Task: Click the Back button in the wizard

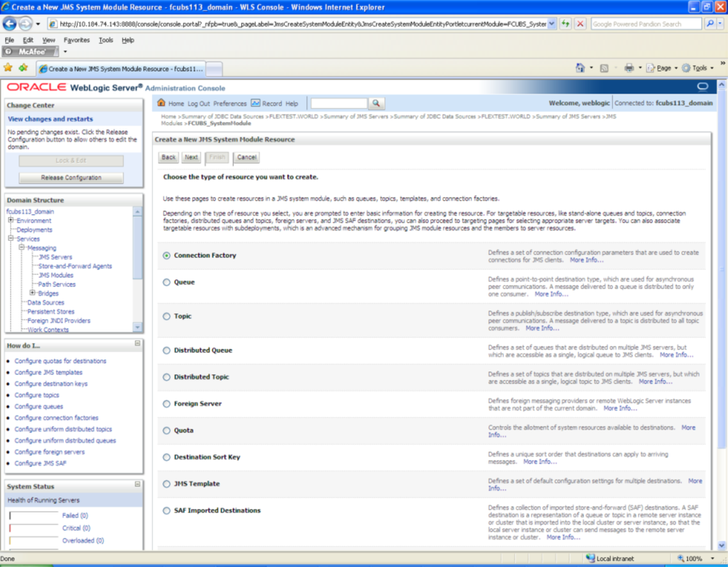Action: [169, 157]
